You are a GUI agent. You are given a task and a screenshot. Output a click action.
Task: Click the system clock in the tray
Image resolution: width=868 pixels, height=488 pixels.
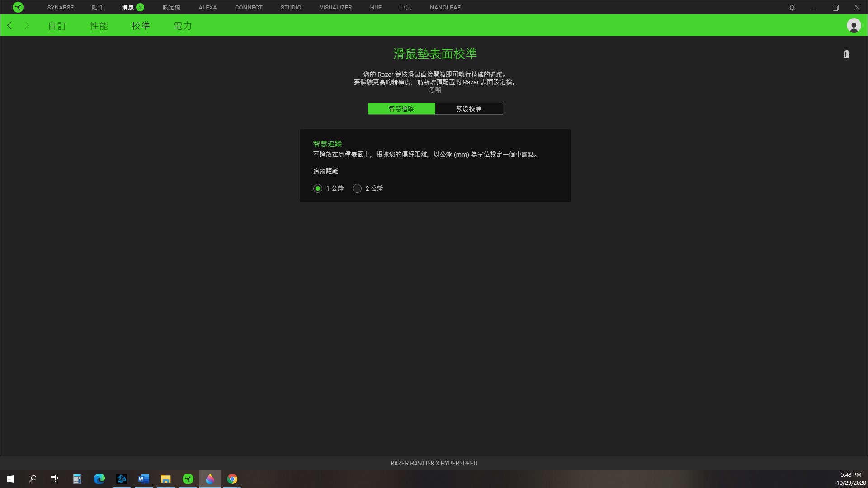851,479
